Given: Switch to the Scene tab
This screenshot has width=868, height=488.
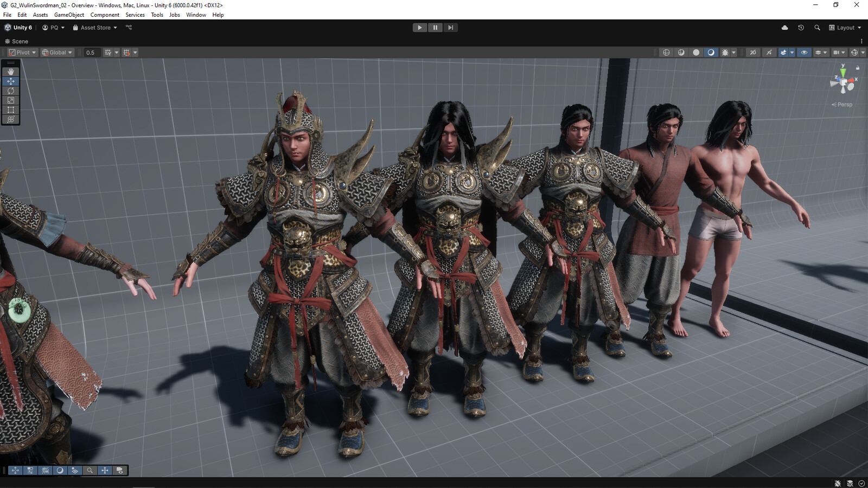Looking at the screenshot, I should coord(17,41).
